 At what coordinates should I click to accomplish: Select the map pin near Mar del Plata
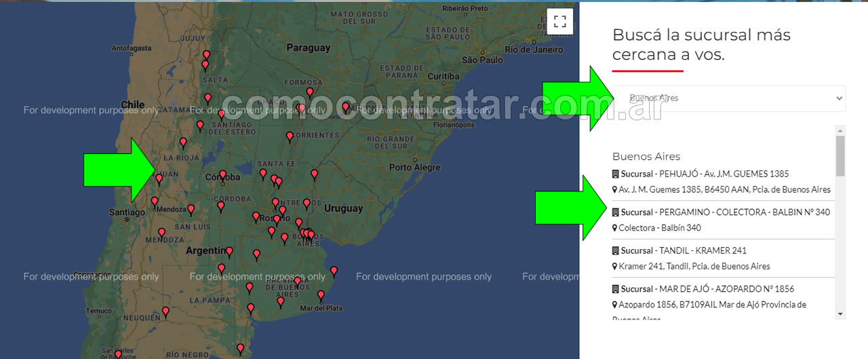[321, 296]
